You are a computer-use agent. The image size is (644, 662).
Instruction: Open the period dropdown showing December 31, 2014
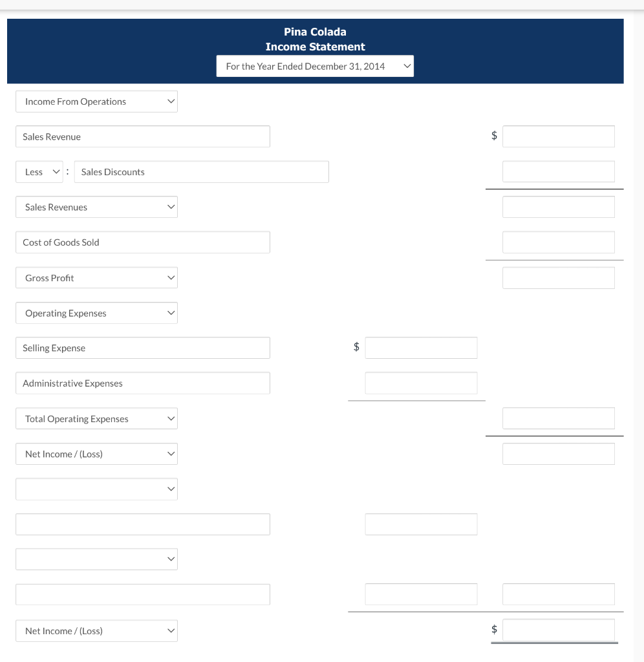[315, 66]
